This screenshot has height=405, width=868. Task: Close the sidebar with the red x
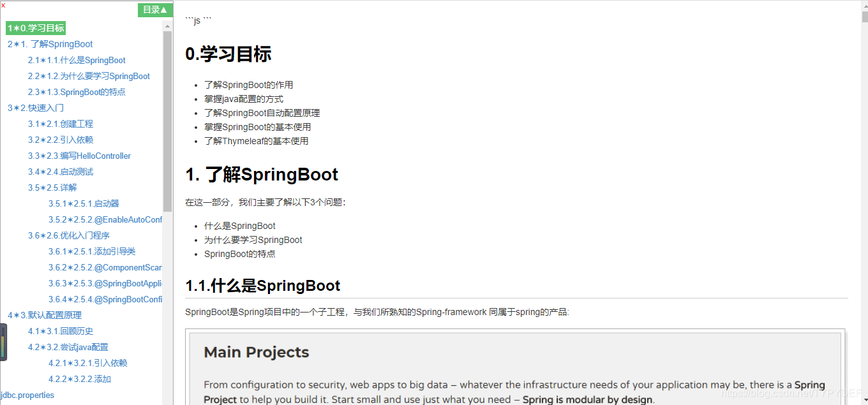(x=3, y=5)
